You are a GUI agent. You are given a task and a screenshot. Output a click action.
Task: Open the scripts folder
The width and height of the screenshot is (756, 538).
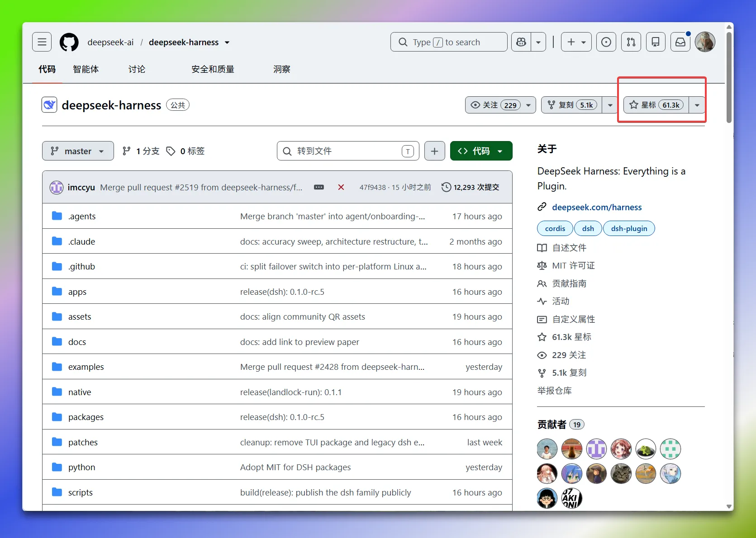(81, 492)
